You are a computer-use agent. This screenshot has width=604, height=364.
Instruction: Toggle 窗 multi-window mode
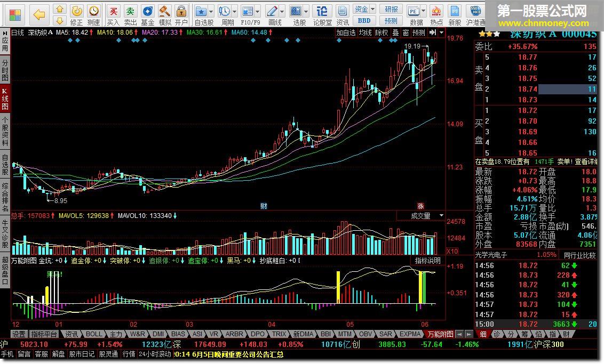(406, 33)
